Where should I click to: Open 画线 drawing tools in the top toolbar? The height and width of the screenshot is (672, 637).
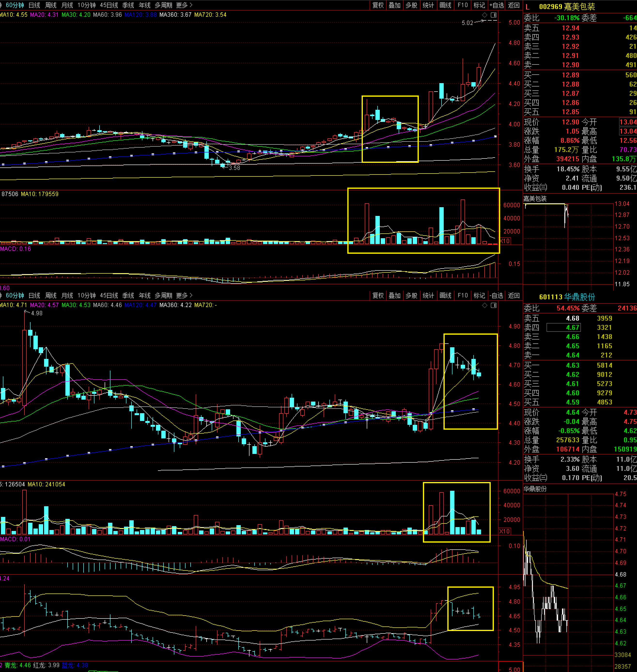(x=445, y=5)
